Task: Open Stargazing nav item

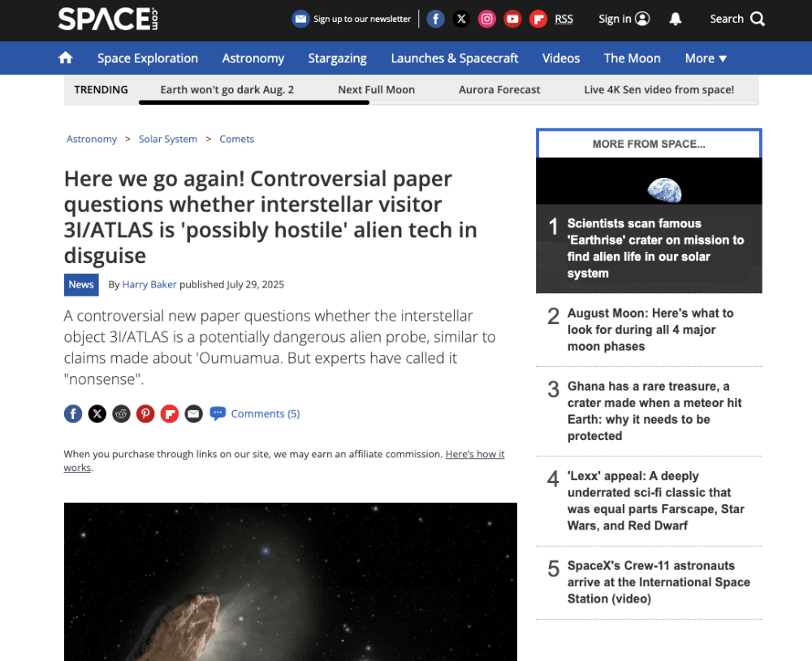Action: point(338,58)
